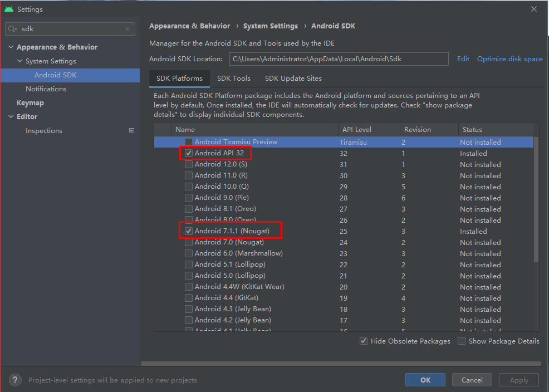Viewport: 549px width, 392px height.
Task: Collapse the Appearance & Behavior section
Action: coord(11,47)
